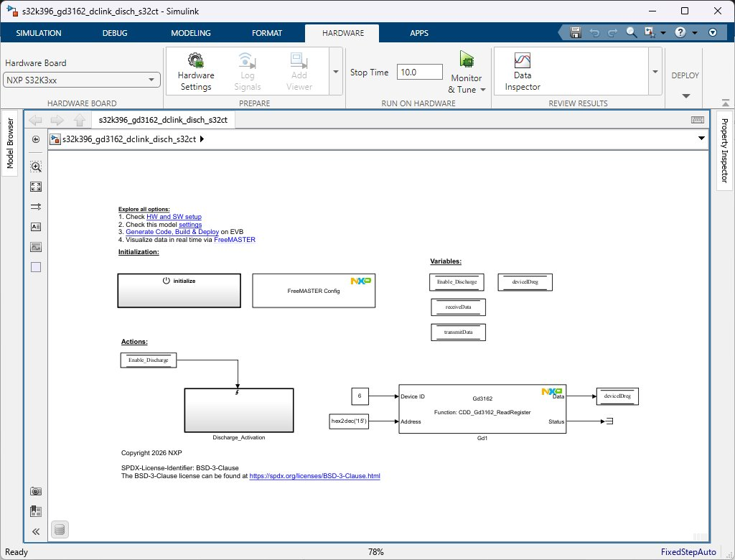735x560 pixels.
Task: Switch to the Apps tab
Action: [x=419, y=33]
